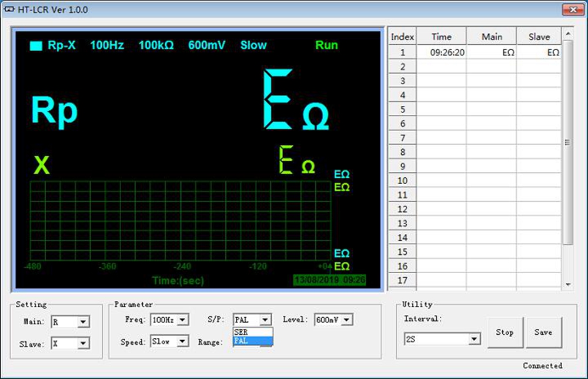588x379 pixels.
Task: Select the 09:26:20 row in table
Action: click(447, 52)
